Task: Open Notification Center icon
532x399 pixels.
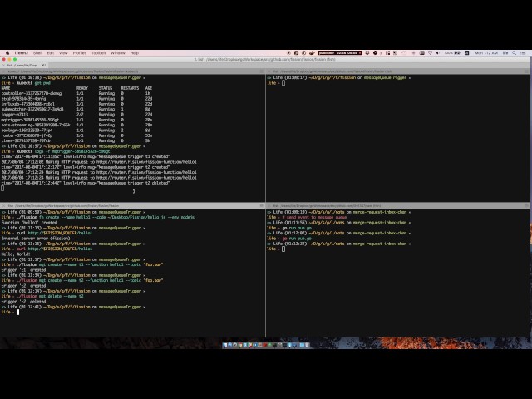Action: 523,53
